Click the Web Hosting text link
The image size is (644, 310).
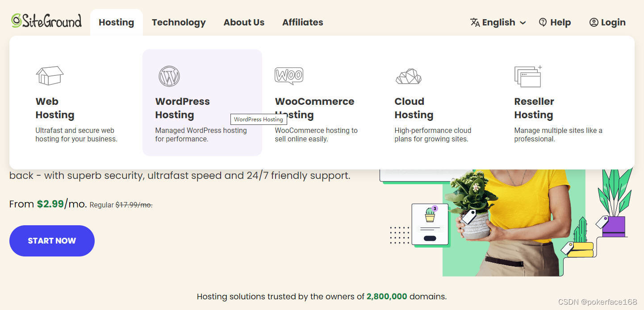pos(54,108)
